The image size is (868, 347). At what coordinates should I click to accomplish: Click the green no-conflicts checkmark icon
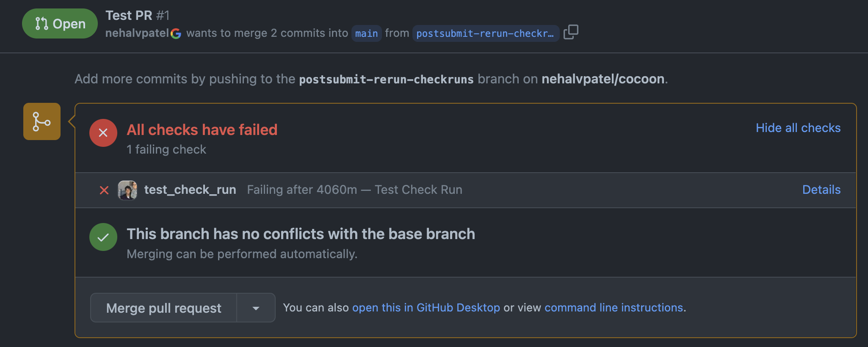[103, 237]
